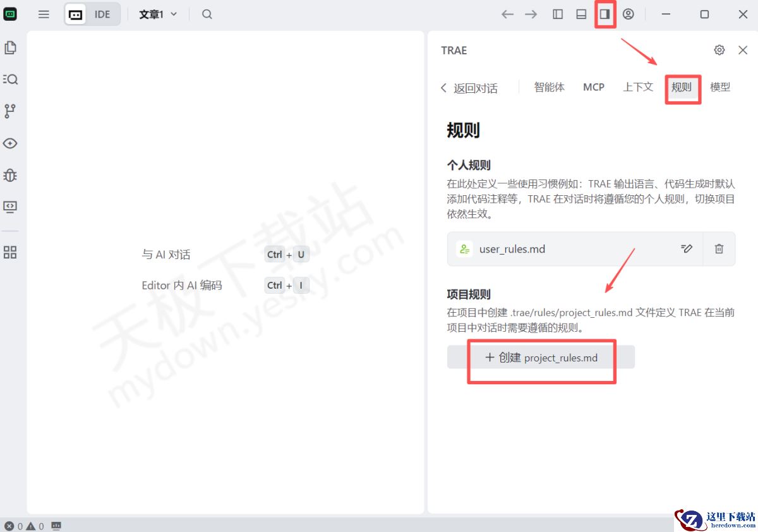Switch to the 模型 tab
758x532 pixels.
720,87
